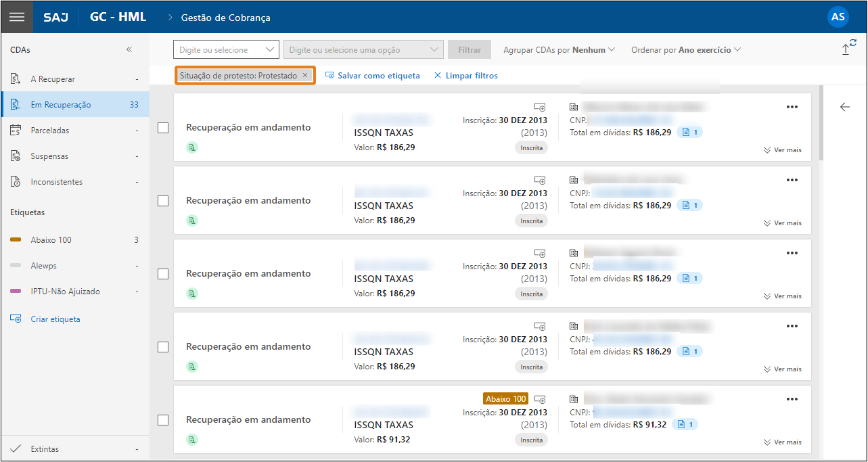
Task: Click documents badge on second CDA card
Action: click(689, 205)
